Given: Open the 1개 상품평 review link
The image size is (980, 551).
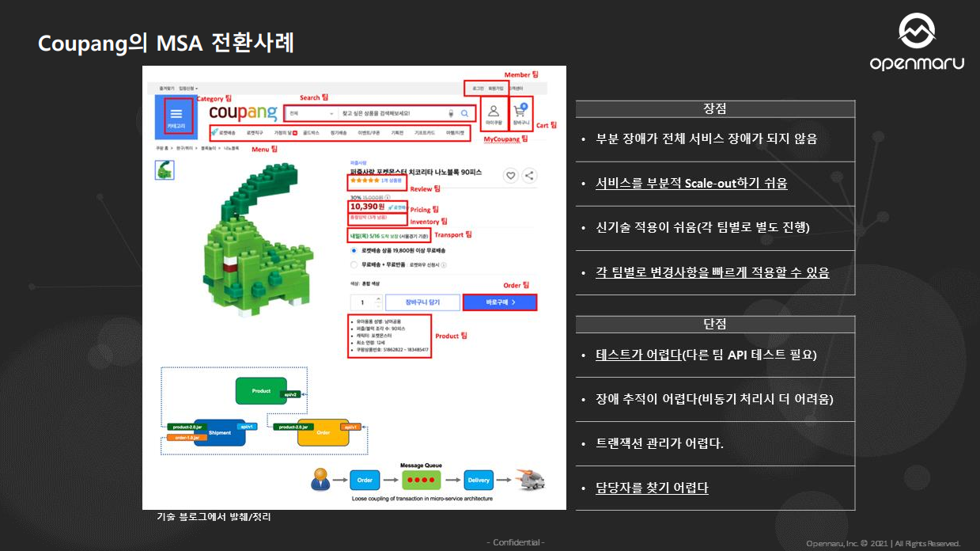Looking at the screenshot, I should (x=392, y=181).
